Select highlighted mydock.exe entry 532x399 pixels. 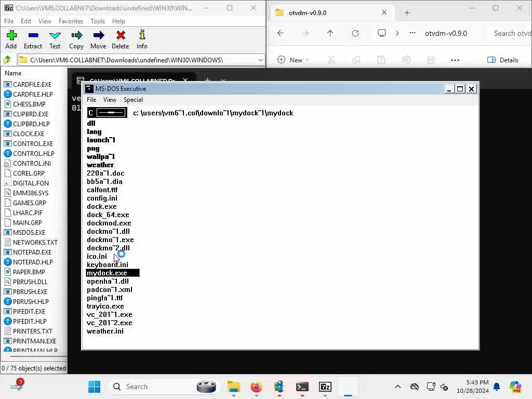click(x=113, y=273)
